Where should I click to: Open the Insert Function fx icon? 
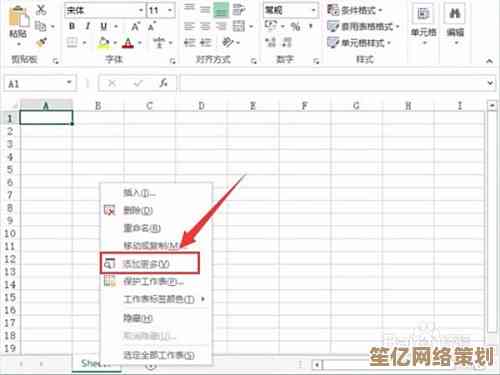pyautogui.click(x=163, y=83)
